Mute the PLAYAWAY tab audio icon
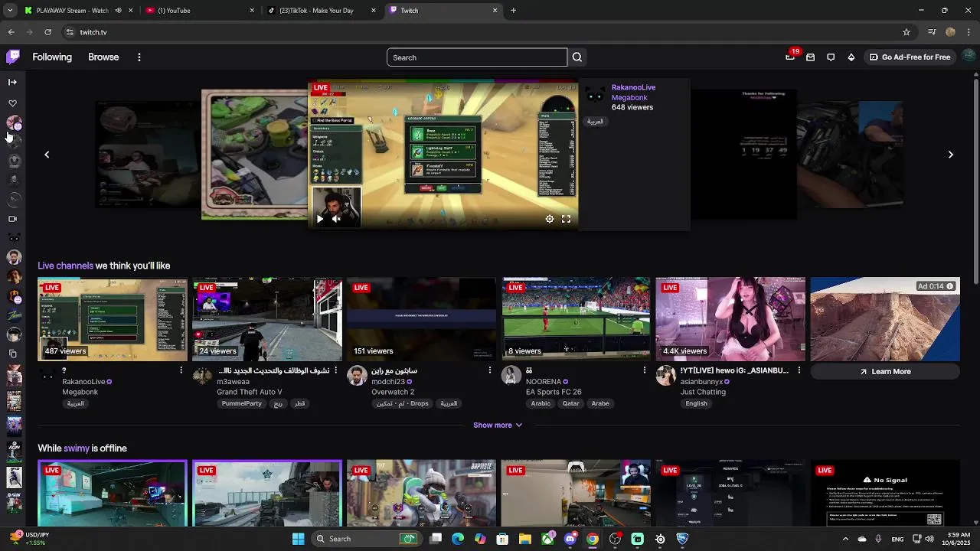Viewport: 980px width, 551px height. tap(118, 11)
